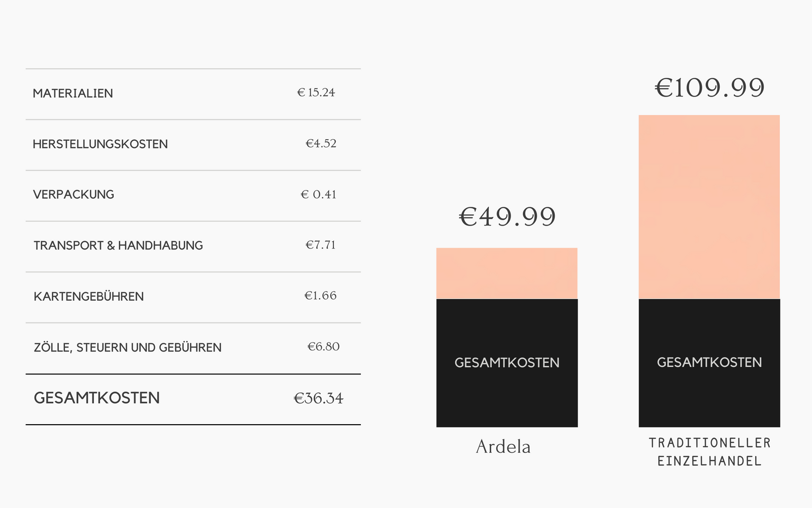Click TRANSPORT & HANDHABUNG label

click(118, 246)
